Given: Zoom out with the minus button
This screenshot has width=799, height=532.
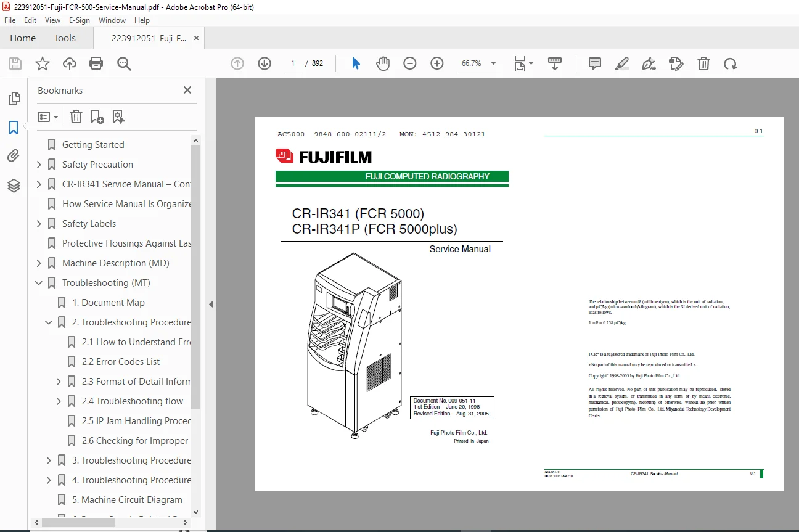Looking at the screenshot, I should click(x=410, y=63).
